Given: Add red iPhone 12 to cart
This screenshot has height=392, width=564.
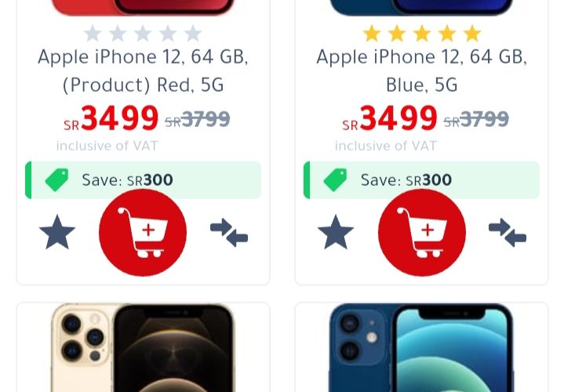Looking at the screenshot, I should pos(143,233).
